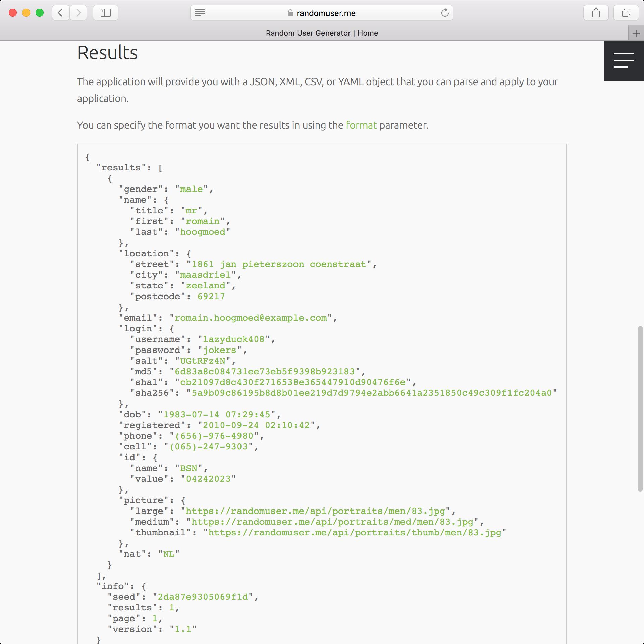644x644 pixels.
Task: Click the nat value NL
Action: point(169,554)
